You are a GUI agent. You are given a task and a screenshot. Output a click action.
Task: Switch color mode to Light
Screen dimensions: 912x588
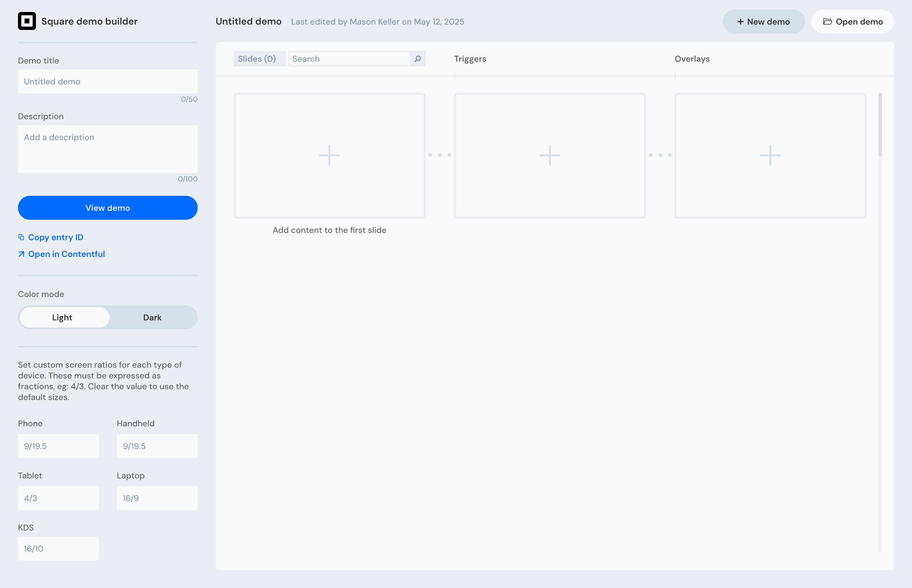[x=62, y=317]
